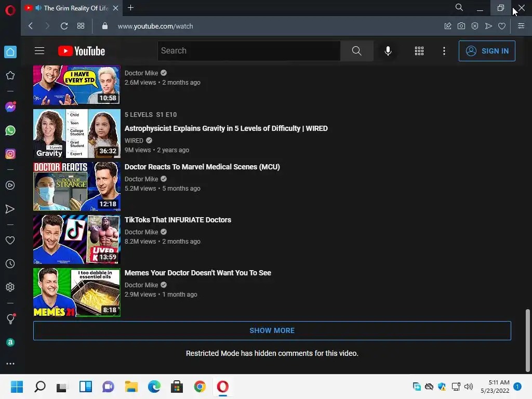Open WhatsApp in the sidebar
This screenshot has height=399, width=532.
(x=10, y=130)
